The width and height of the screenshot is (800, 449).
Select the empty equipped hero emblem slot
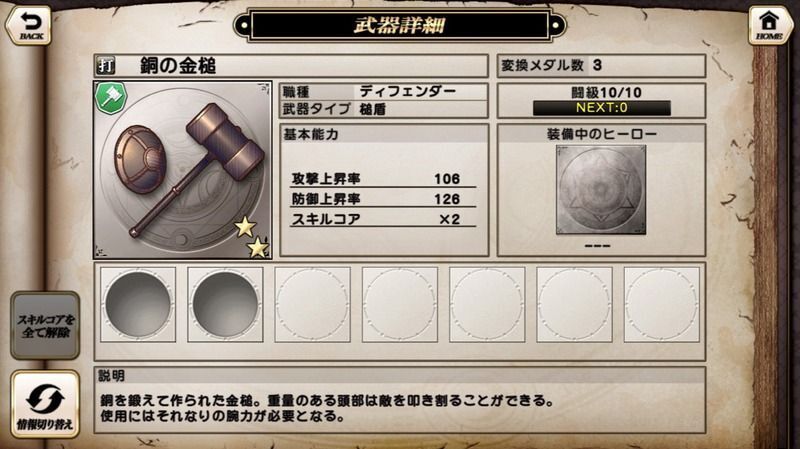pyautogui.click(x=601, y=190)
